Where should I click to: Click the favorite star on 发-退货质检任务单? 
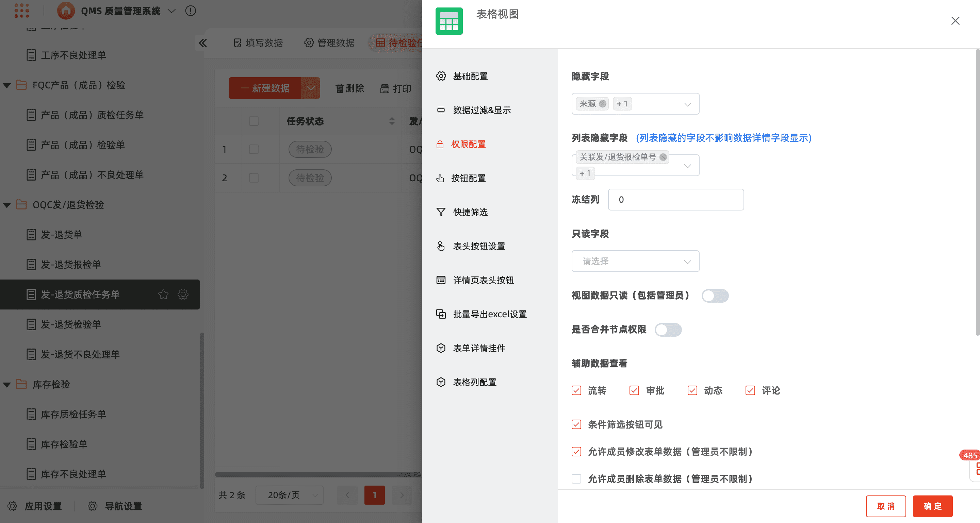point(163,294)
